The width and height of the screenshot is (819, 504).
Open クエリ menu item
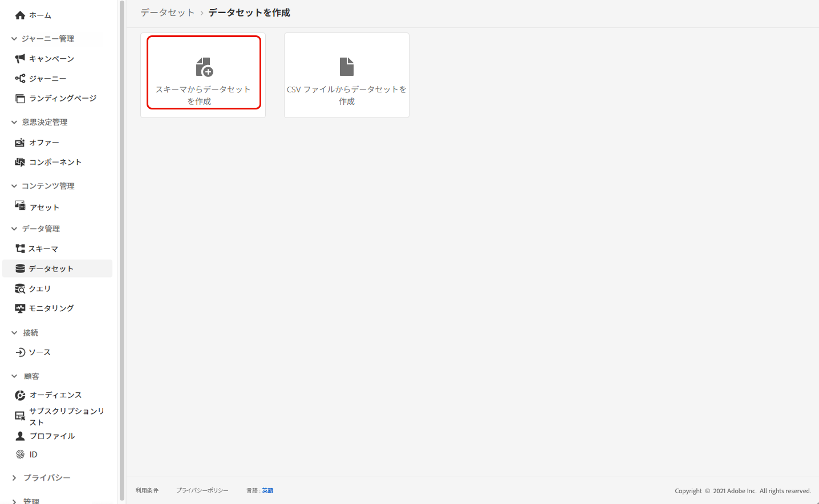point(40,288)
